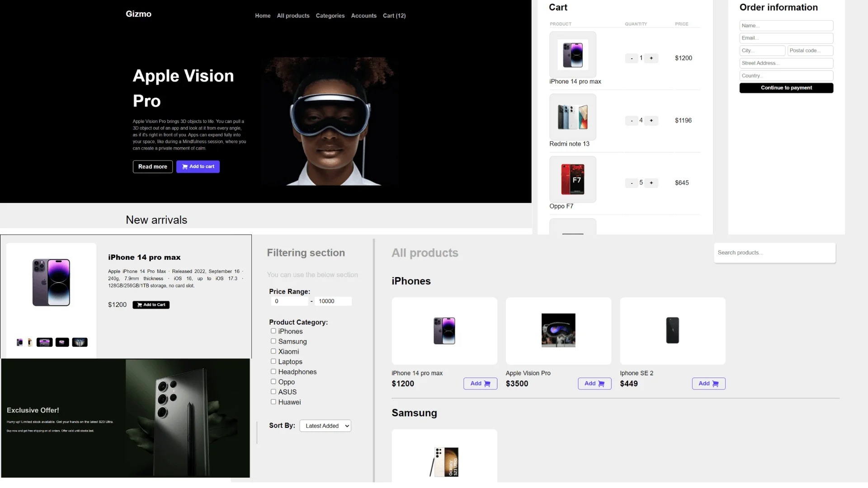Click the Apple Vision Pro product card image
Viewport: 868px width, 488px height.
click(558, 331)
